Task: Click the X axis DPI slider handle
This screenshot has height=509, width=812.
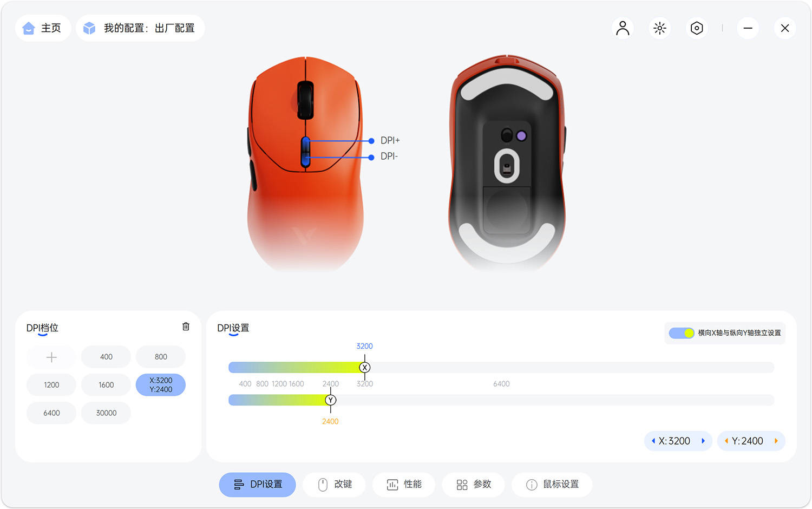Action: pos(365,368)
